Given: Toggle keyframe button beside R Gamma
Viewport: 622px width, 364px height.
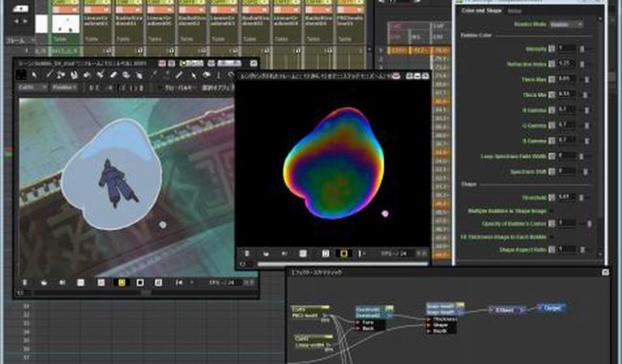Looking at the screenshot, I should tap(552, 110).
